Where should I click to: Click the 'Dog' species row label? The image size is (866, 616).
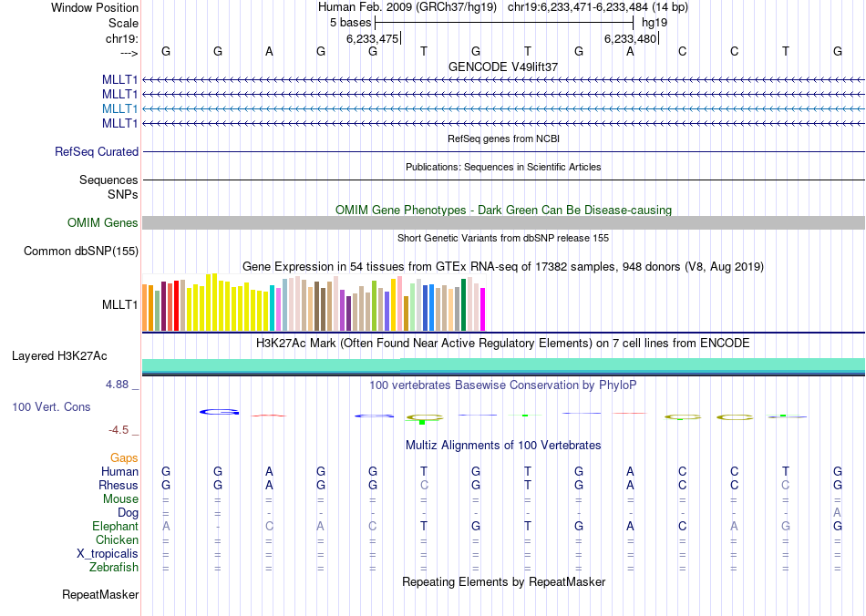pyautogui.click(x=129, y=513)
